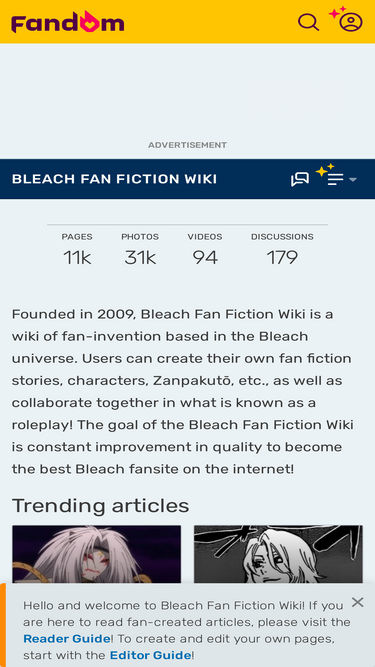Dismiss the welcome notification banner
375x667 pixels.
358,602
